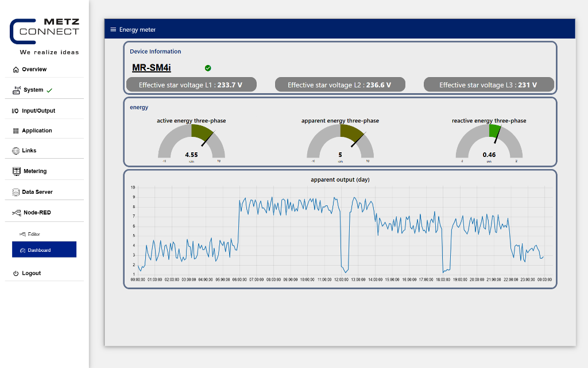Click the Dashboard gauge icon

(22, 250)
